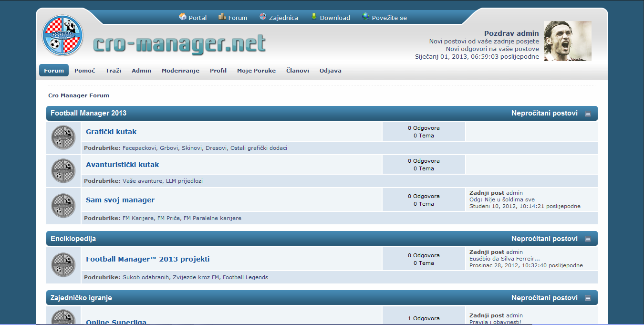Show unread posts in Enciklopedija
The width and height of the screenshot is (644, 325).
click(x=544, y=238)
